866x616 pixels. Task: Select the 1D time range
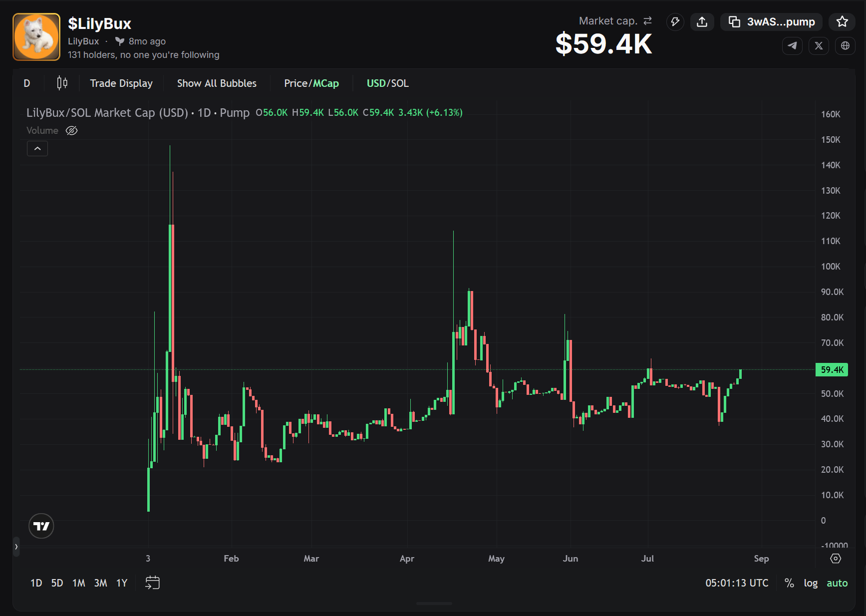(x=36, y=583)
